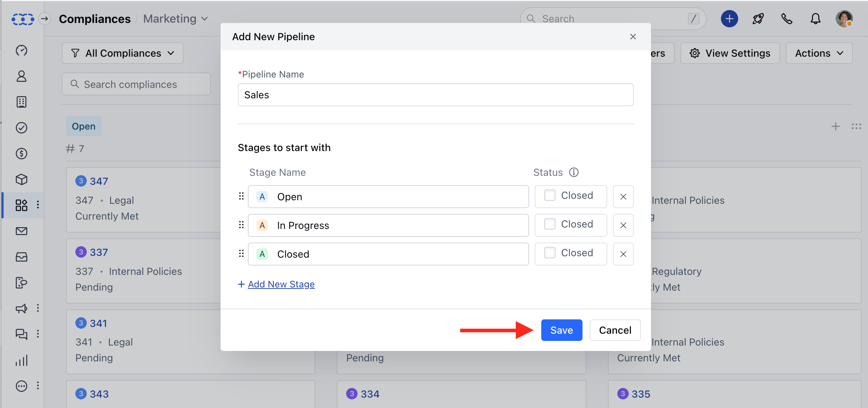Image resolution: width=868 pixels, height=408 pixels.
Task: Click the Status info icon
Action: [574, 173]
